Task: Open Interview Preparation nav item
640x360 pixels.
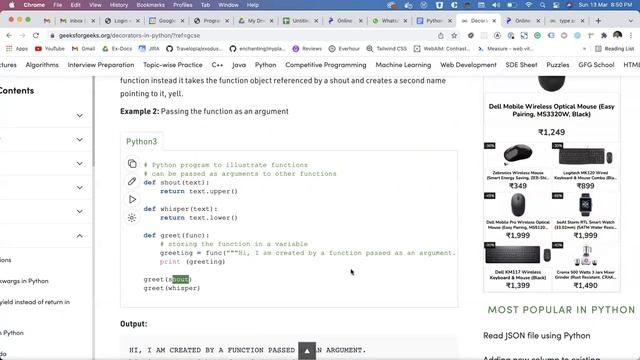Action: [101, 65]
